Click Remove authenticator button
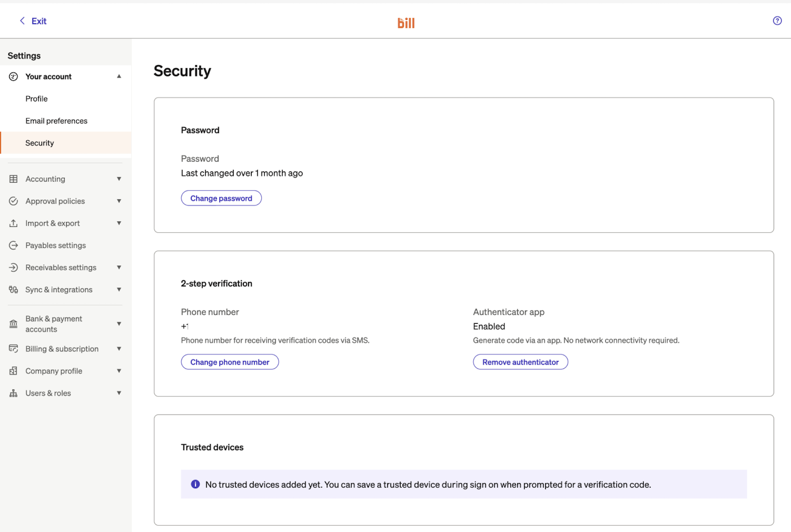Viewport: 791px width, 532px height. coord(520,362)
